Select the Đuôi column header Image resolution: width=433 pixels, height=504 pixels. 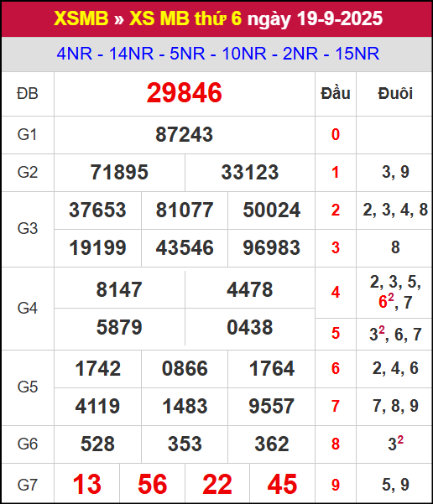point(395,94)
